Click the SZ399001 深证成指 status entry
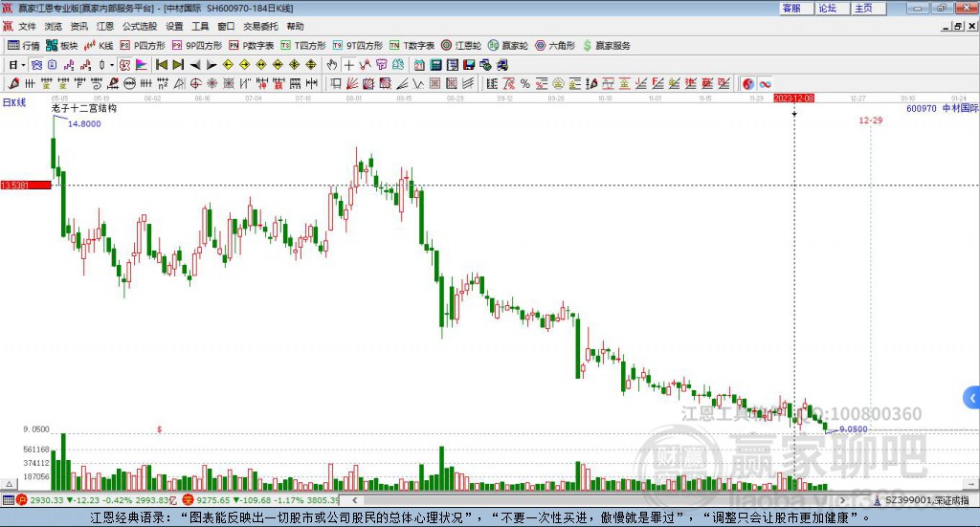The image size is (980, 527). coord(922,500)
